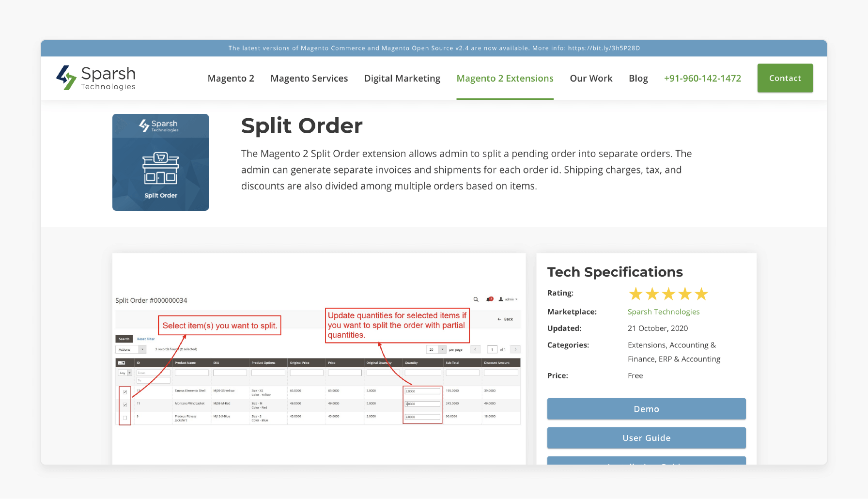This screenshot has width=868, height=499.
Task: Click the Demo button
Action: point(647,409)
